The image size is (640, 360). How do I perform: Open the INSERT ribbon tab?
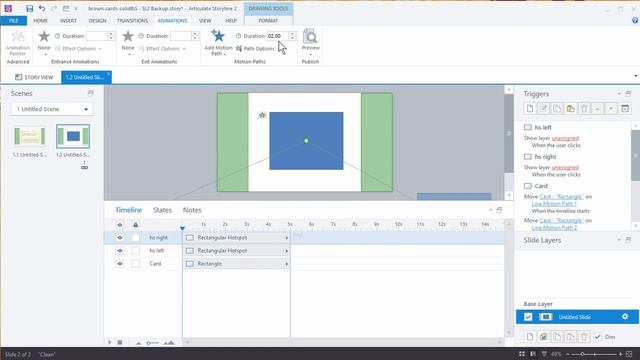68,20
